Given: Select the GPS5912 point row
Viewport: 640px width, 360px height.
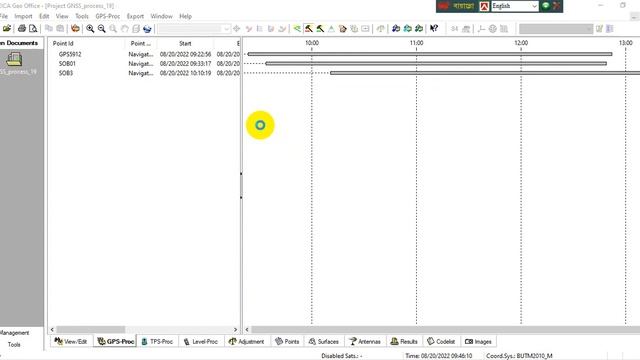Looking at the screenshot, I should (x=144, y=54).
